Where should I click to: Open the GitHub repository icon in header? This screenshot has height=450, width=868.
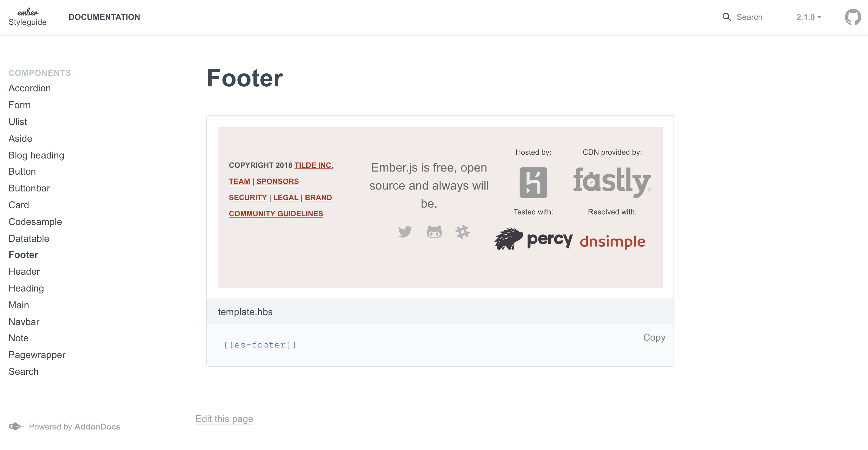(852, 17)
